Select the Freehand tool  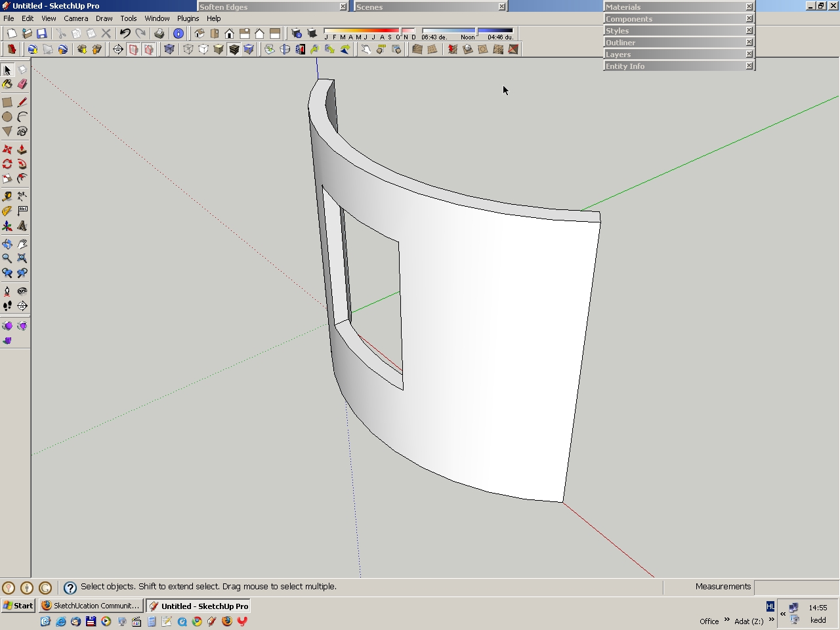(x=22, y=131)
